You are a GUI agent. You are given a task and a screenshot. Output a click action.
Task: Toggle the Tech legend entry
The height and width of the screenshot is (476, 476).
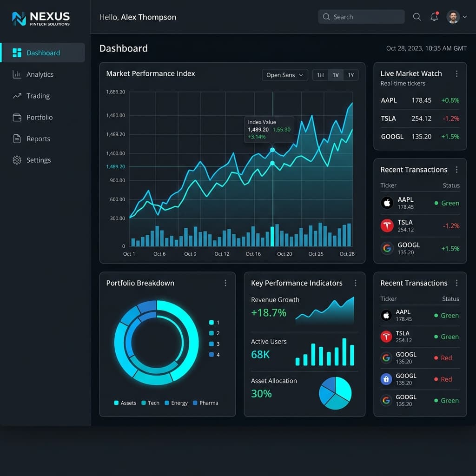(x=150, y=403)
